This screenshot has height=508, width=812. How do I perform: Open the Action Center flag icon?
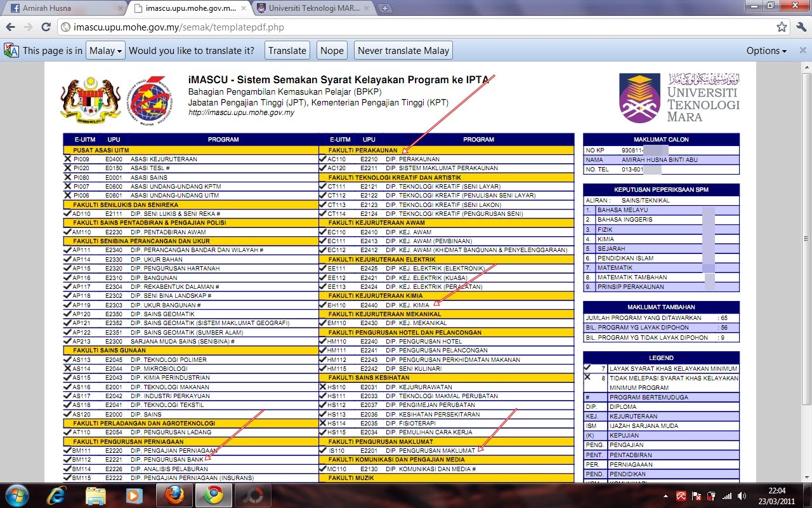point(696,496)
